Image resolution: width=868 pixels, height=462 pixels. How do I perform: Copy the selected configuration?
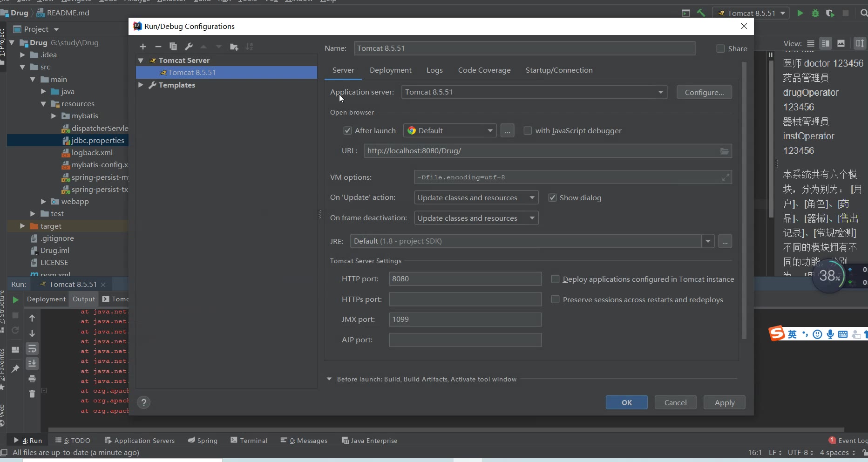[x=173, y=47]
